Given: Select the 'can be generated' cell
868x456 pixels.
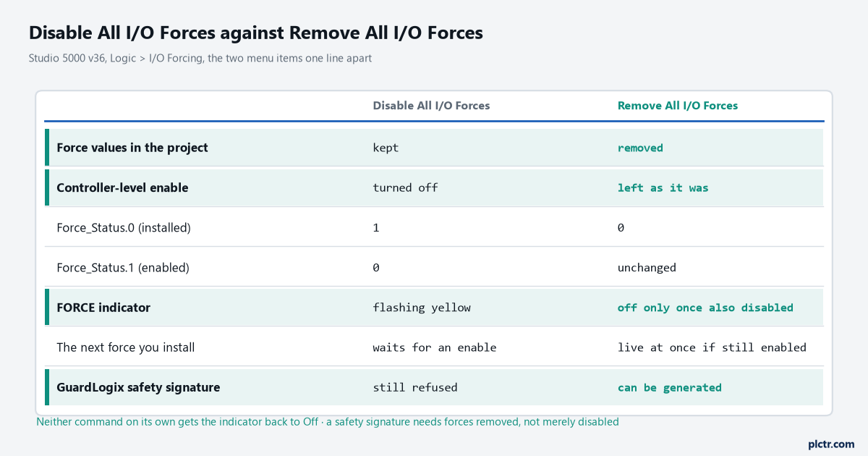Looking at the screenshot, I should tap(670, 387).
